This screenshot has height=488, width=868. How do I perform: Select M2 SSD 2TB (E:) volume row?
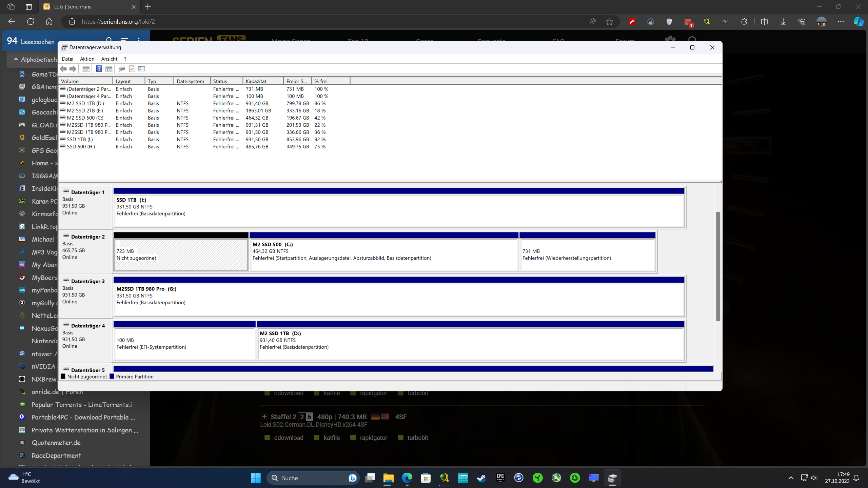pyautogui.click(x=85, y=110)
